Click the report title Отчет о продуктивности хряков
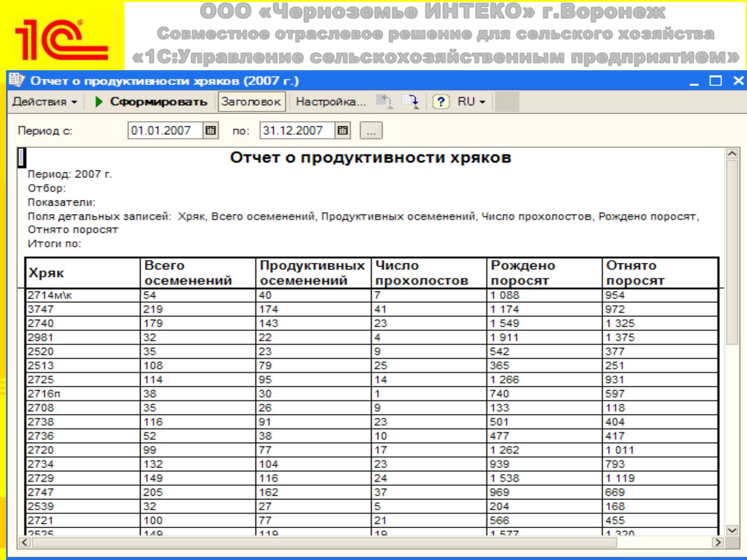747x560 pixels. (371, 158)
